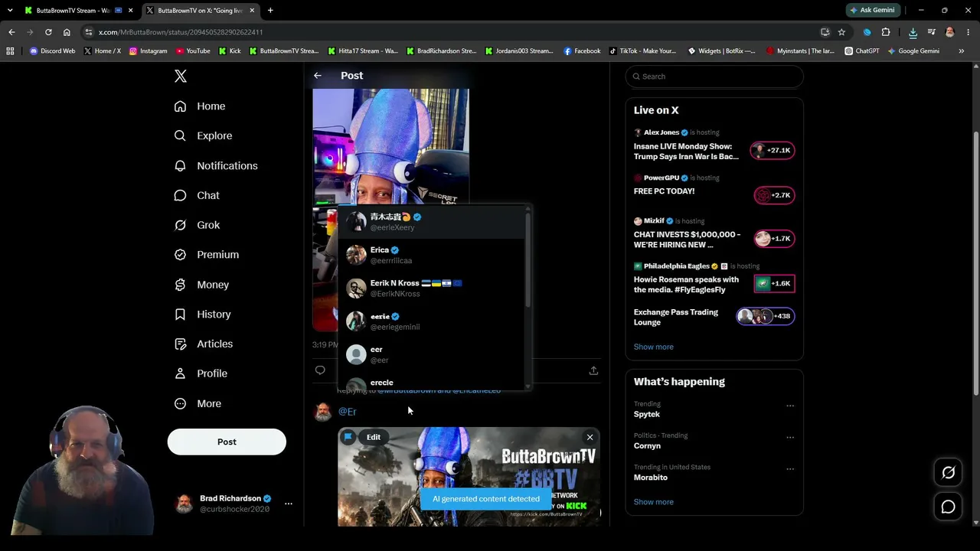
Task: Open Chat in the X sidebar
Action: tap(197, 195)
